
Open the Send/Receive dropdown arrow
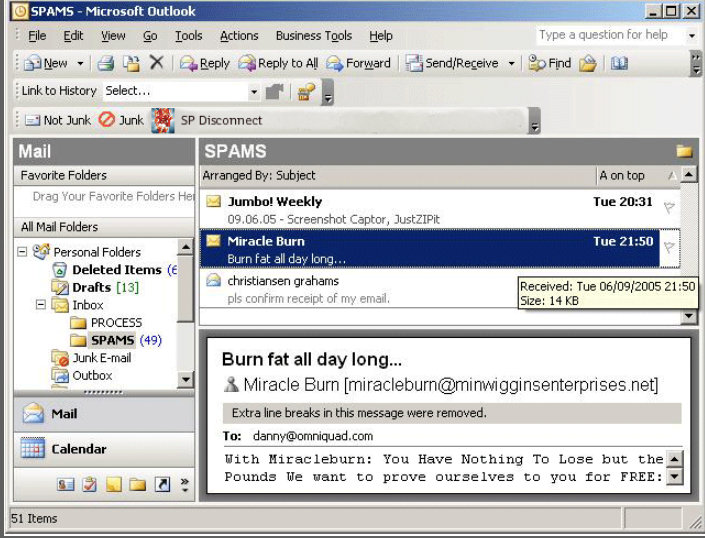[x=511, y=63]
